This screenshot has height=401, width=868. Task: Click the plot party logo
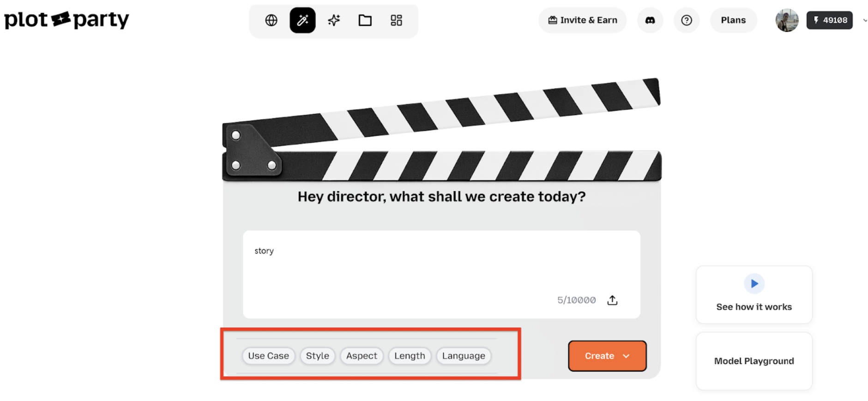67,19
